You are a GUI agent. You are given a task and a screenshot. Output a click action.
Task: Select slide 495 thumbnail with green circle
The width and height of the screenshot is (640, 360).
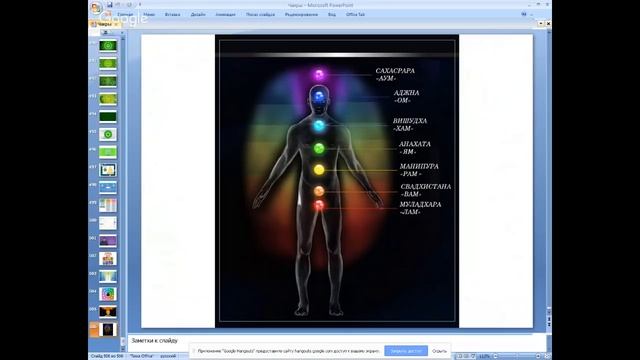108,134
